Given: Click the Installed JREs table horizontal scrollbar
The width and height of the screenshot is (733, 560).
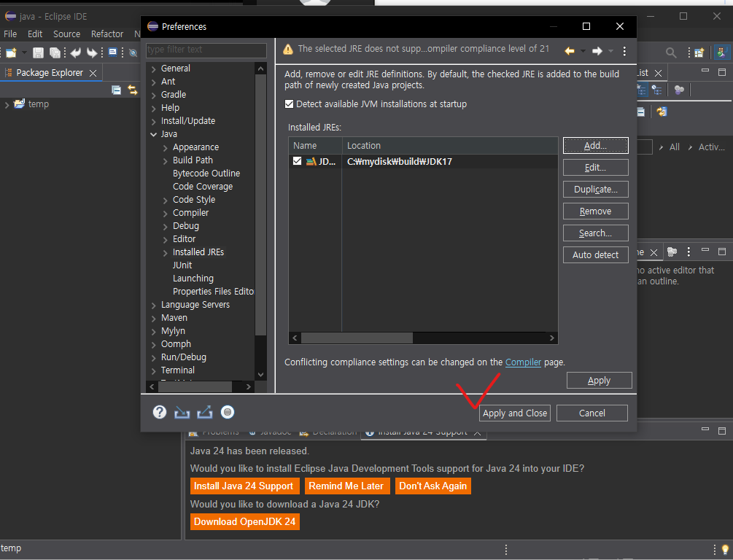Looking at the screenshot, I should click(x=357, y=338).
